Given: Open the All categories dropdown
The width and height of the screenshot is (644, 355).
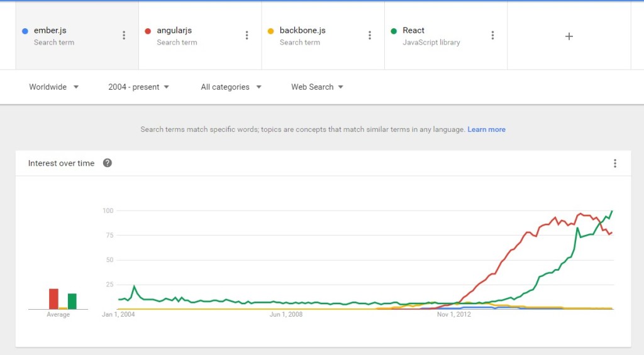Looking at the screenshot, I should click(x=231, y=87).
